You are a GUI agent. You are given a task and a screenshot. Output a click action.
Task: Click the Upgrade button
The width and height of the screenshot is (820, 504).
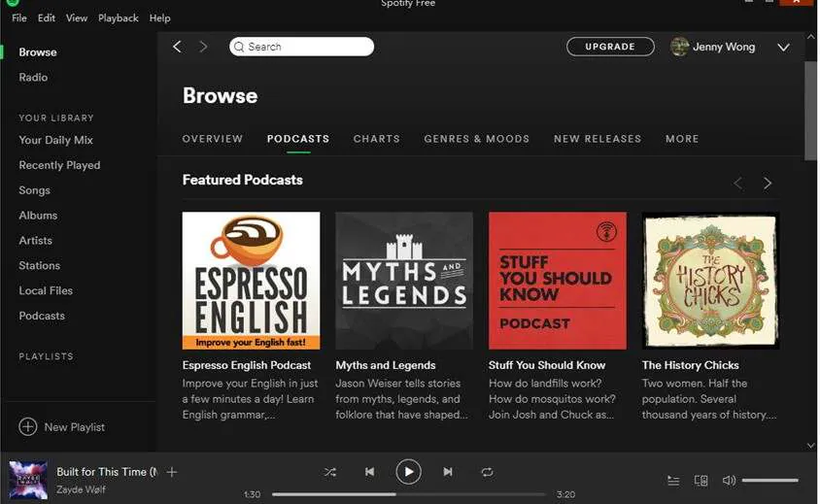(610, 47)
